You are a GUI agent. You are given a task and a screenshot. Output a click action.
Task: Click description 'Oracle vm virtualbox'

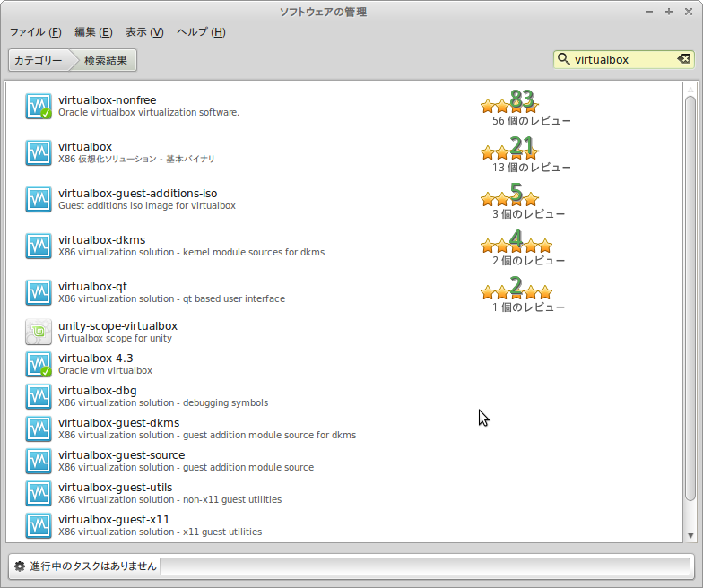click(x=106, y=371)
